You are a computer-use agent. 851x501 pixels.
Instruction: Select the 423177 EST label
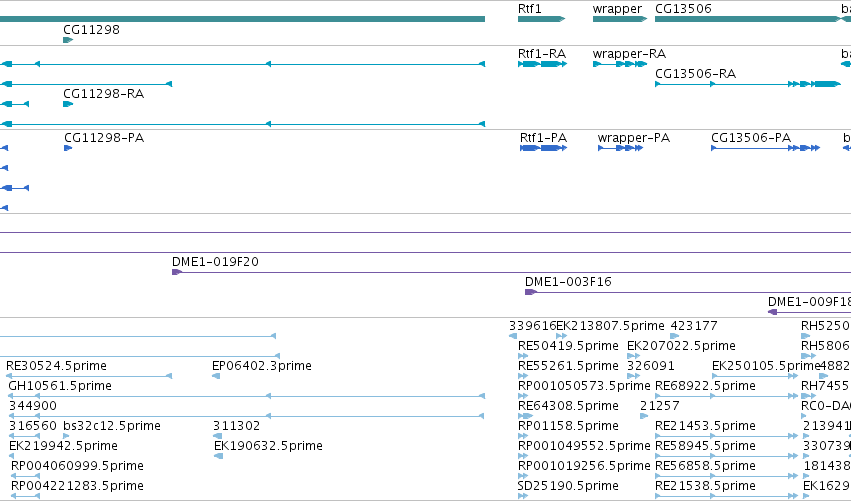click(694, 326)
